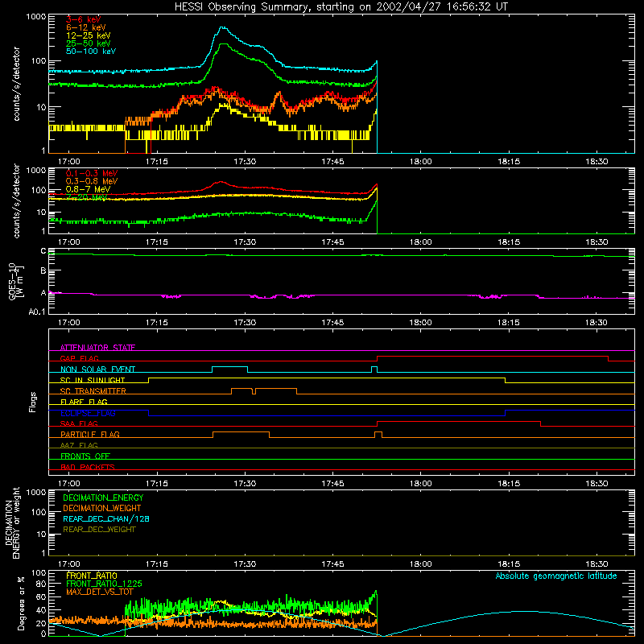Select the green 25-50 keV legend label
The height and width of the screenshot is (644, 644).
click(89, 43)
